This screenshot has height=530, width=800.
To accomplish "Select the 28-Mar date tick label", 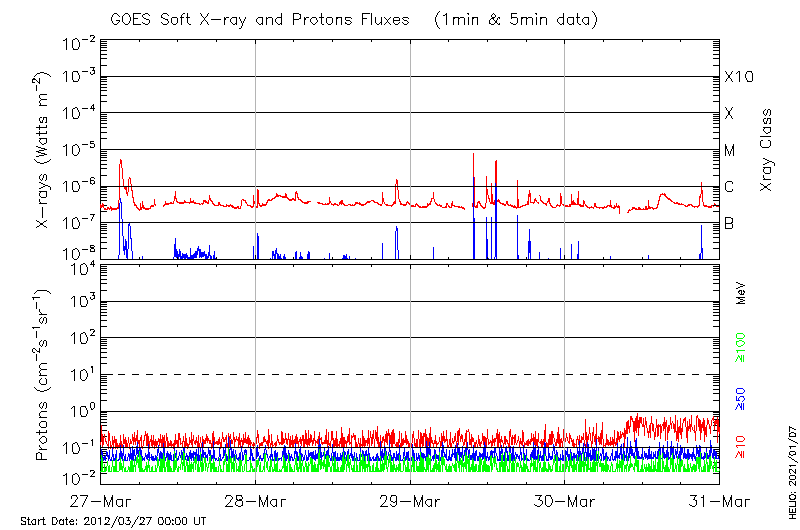I will pyautogui.click(x=255, y=501).
